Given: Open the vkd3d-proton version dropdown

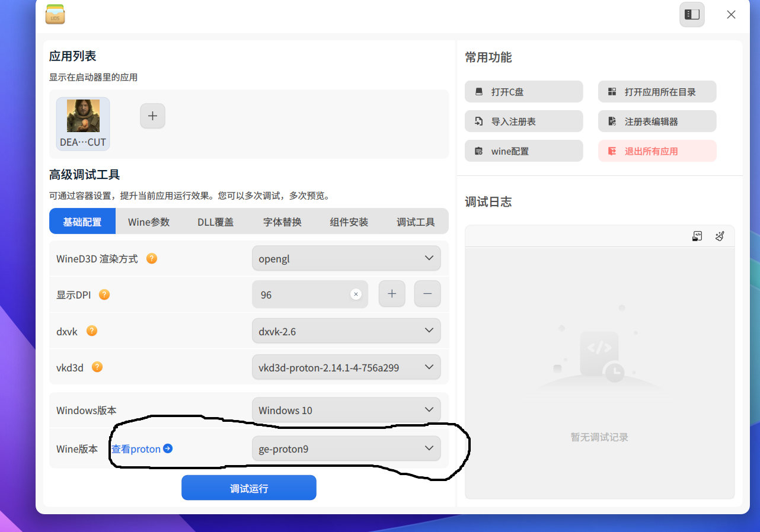Looking at the screenshot, I should tap(346, 367).
